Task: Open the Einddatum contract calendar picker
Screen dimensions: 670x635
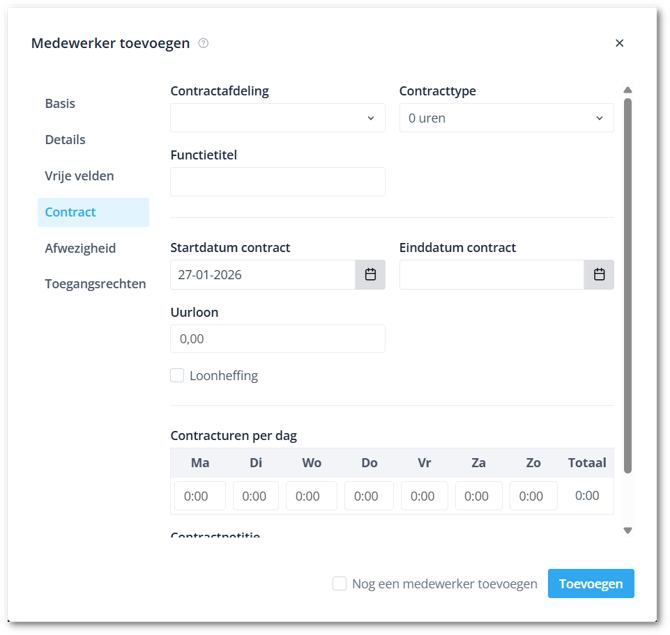Action: [599, 275]
